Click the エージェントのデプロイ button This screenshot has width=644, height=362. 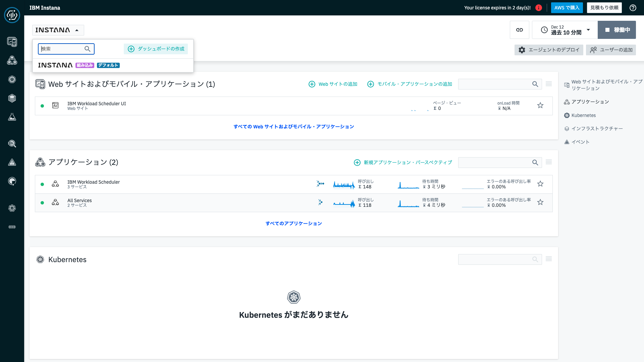(x=548, y=50)
